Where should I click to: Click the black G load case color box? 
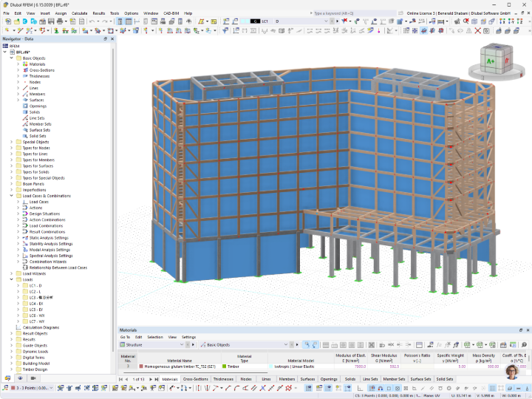coord(255,21)
